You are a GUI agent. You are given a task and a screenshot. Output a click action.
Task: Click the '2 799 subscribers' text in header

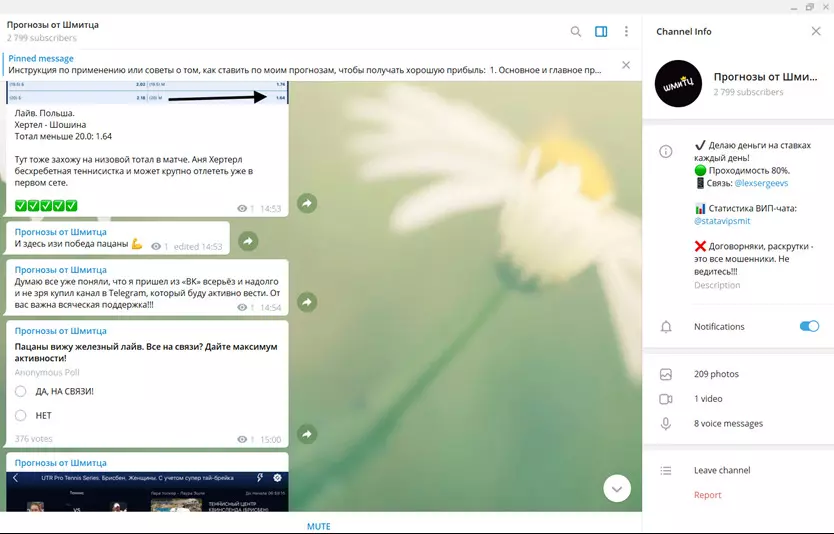click(41, 38)
